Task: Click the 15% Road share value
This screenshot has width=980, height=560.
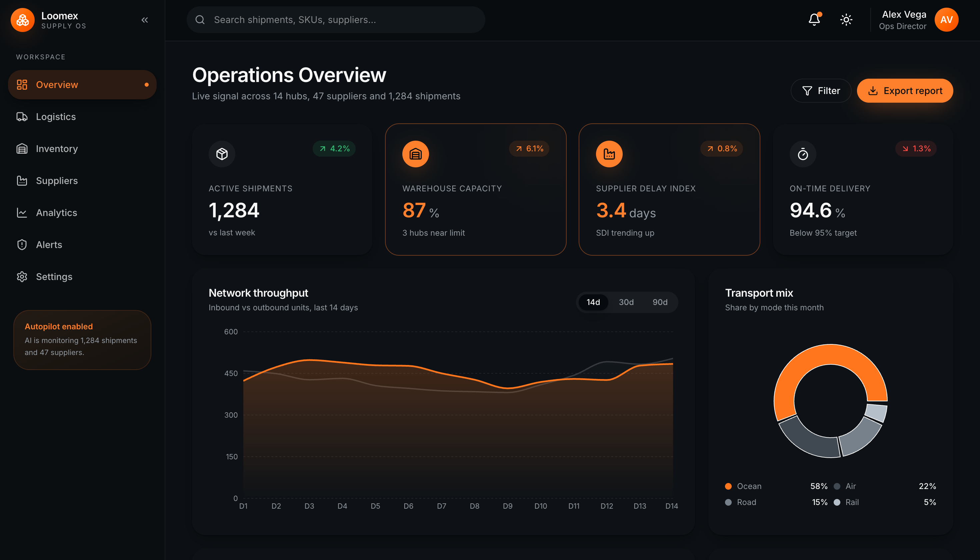Action: click(x=820, y=502)
